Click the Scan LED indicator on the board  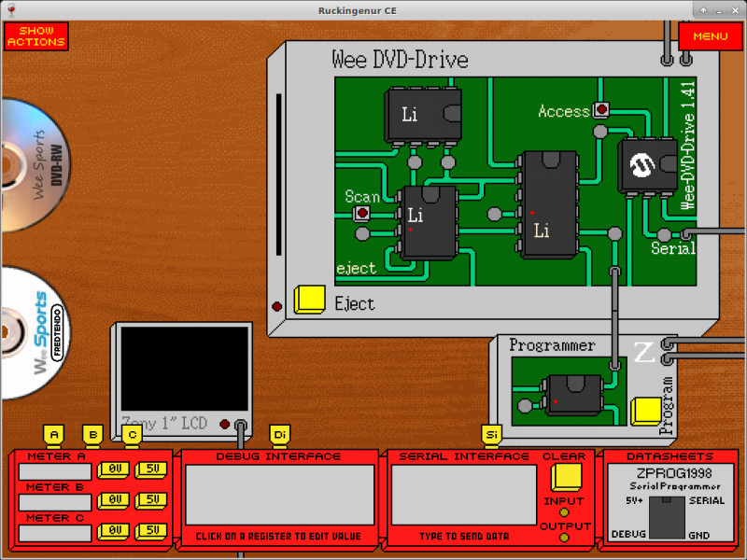[362, 214]
